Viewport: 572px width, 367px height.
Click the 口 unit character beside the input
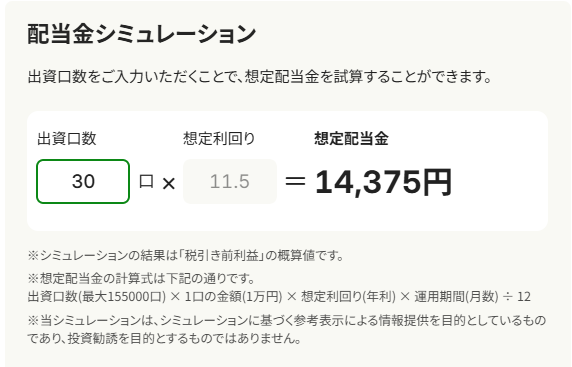point(146,181)
